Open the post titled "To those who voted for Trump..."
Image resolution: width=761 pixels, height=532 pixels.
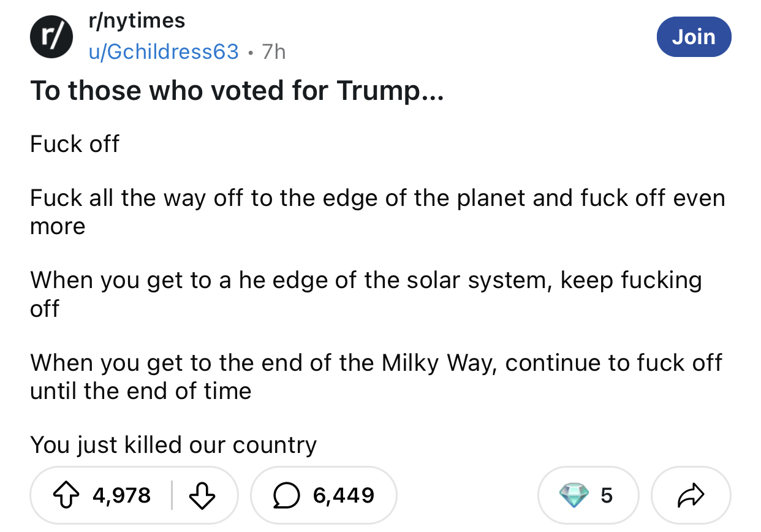pyautogui.click(x=235, y=92)
